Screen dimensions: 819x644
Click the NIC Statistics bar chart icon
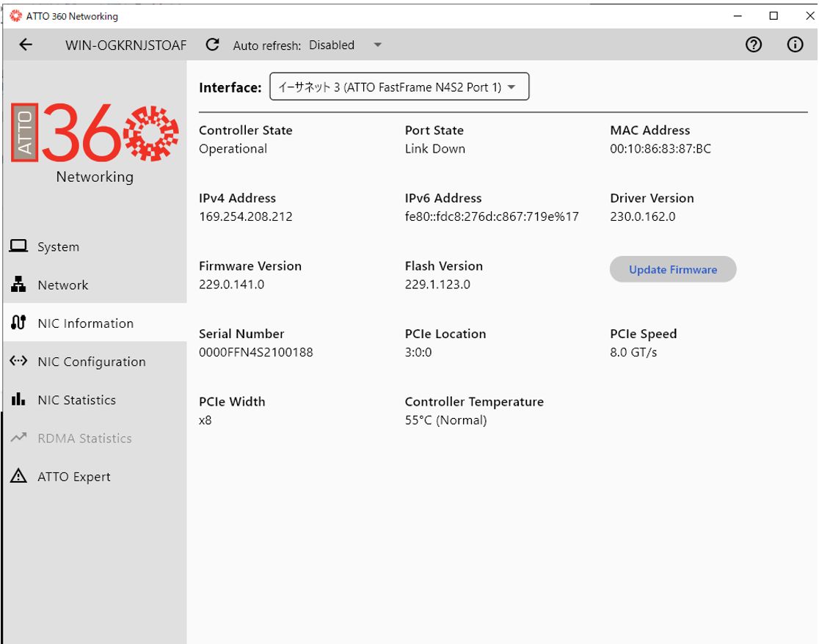[18, 399]
